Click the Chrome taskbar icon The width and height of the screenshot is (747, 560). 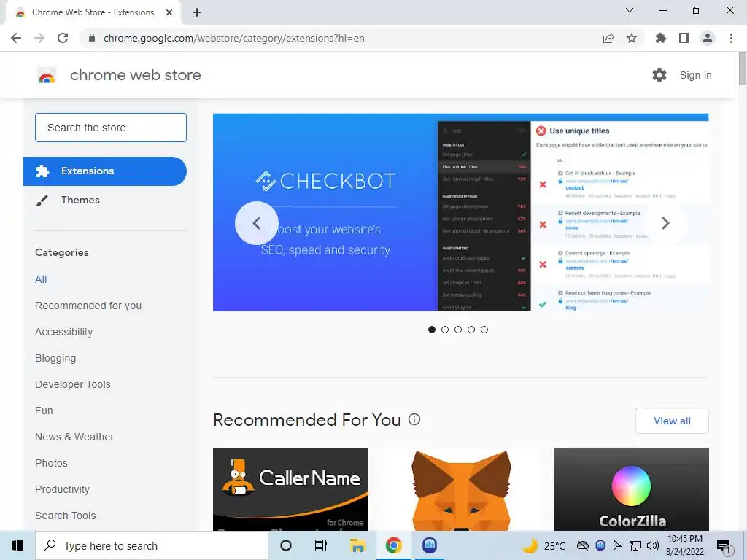[393, 545]
